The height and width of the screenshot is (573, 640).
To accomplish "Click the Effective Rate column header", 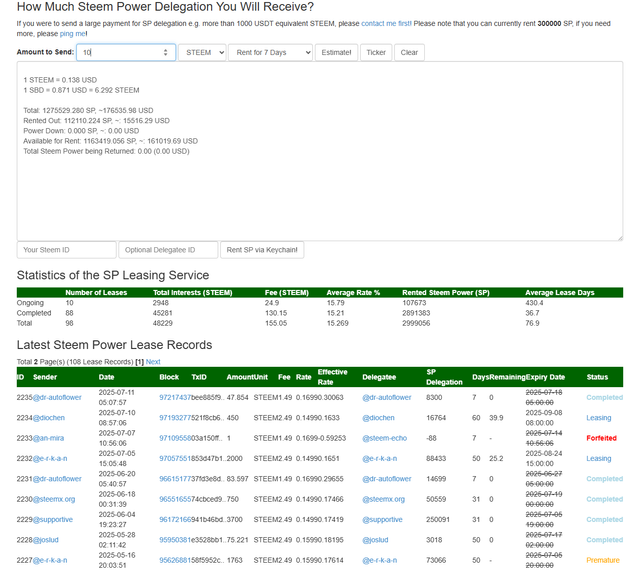I will [x=333, y=377].
